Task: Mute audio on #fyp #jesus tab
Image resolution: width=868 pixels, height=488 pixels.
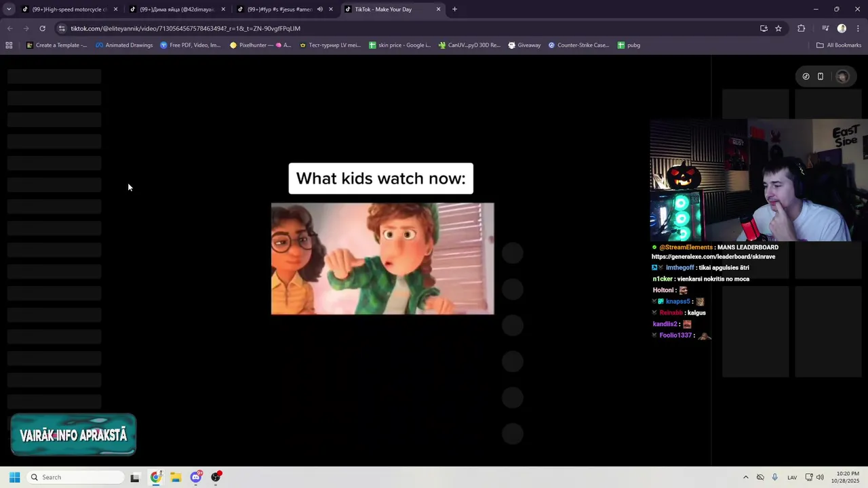Action: click(x=319, y=9)
